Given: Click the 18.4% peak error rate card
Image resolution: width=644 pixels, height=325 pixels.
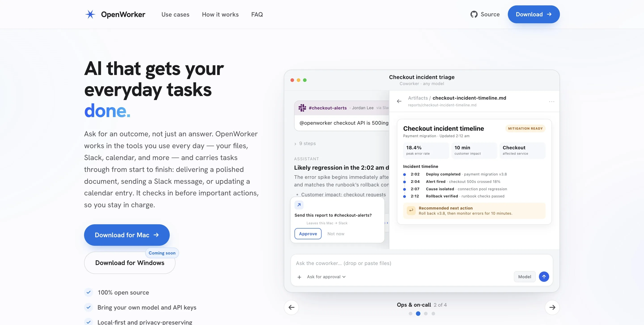Looking at the screenshot, I should 426,150.
